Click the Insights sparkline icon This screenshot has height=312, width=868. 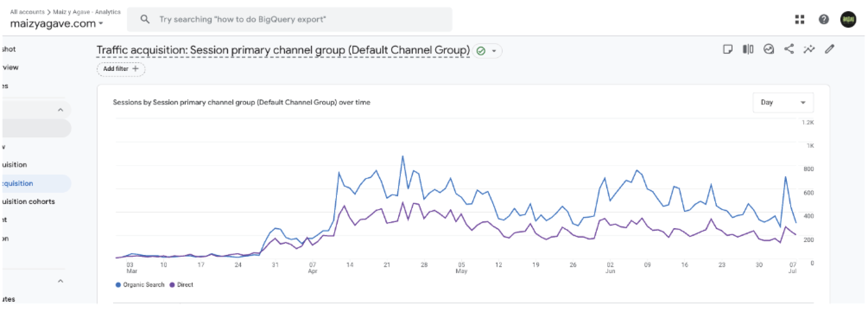click(809, 49)
